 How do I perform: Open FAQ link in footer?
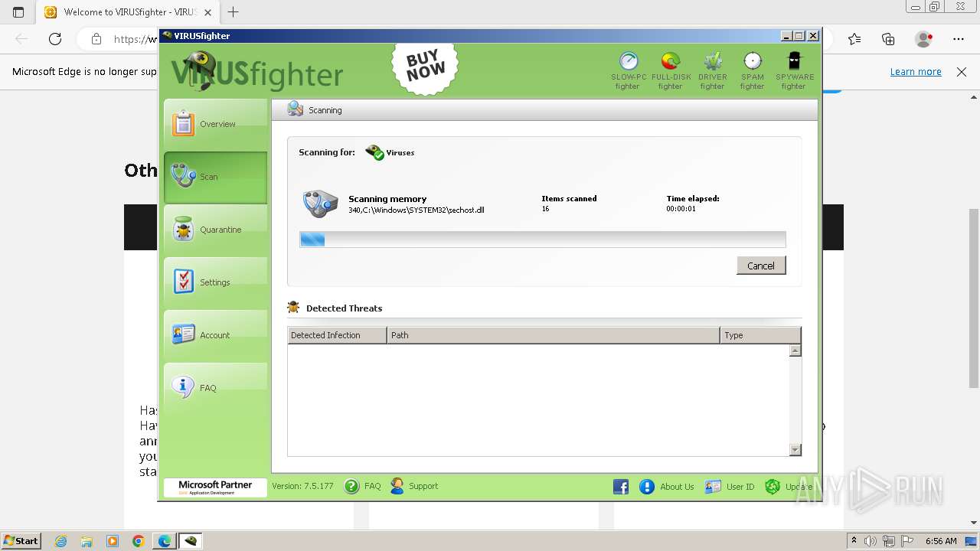pos(363,486)
